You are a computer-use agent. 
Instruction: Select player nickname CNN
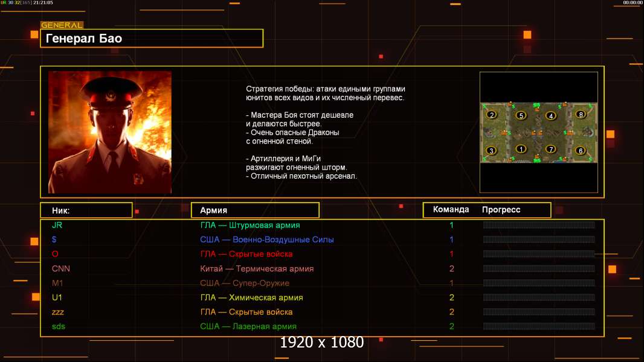(x=61, y=268)
